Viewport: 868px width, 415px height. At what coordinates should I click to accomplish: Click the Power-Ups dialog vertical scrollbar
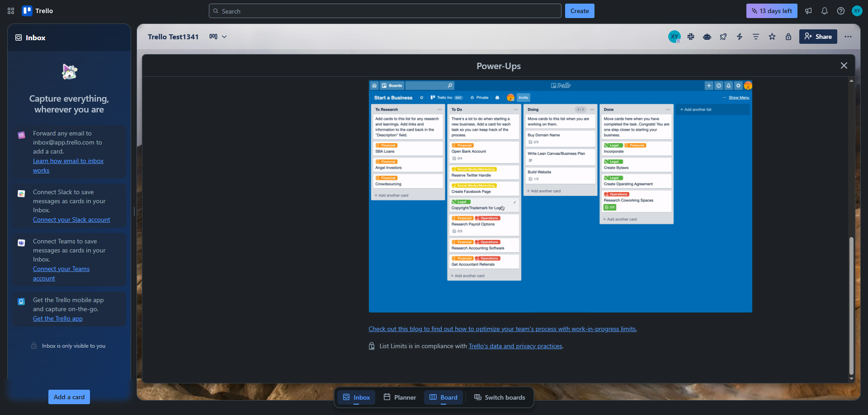point(851,306)
